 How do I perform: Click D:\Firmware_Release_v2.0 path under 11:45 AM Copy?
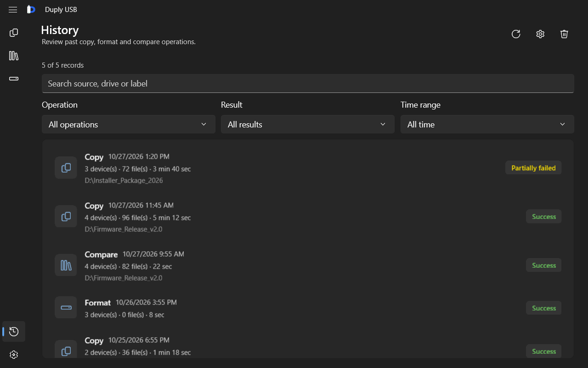(x=124, y=229)
